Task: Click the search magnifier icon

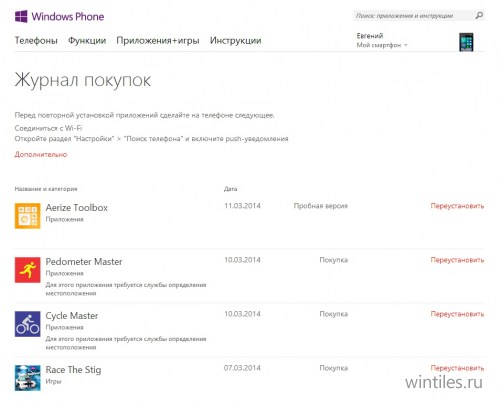Action: [479, 15]
